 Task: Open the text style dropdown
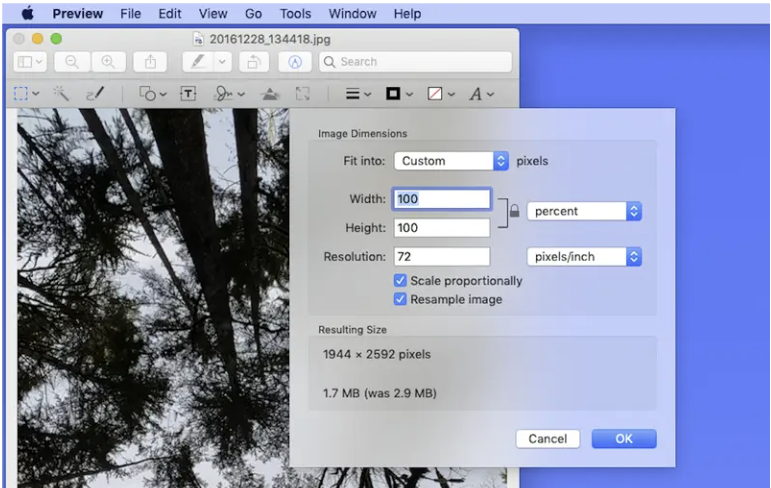[x=481, y=93]
